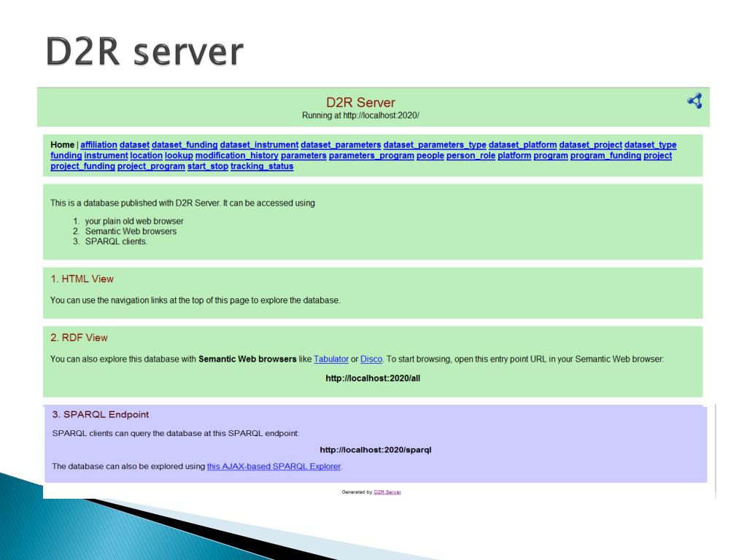Follow the Disco browser link
Screen dimensions: 747x560
click(371, 359)
